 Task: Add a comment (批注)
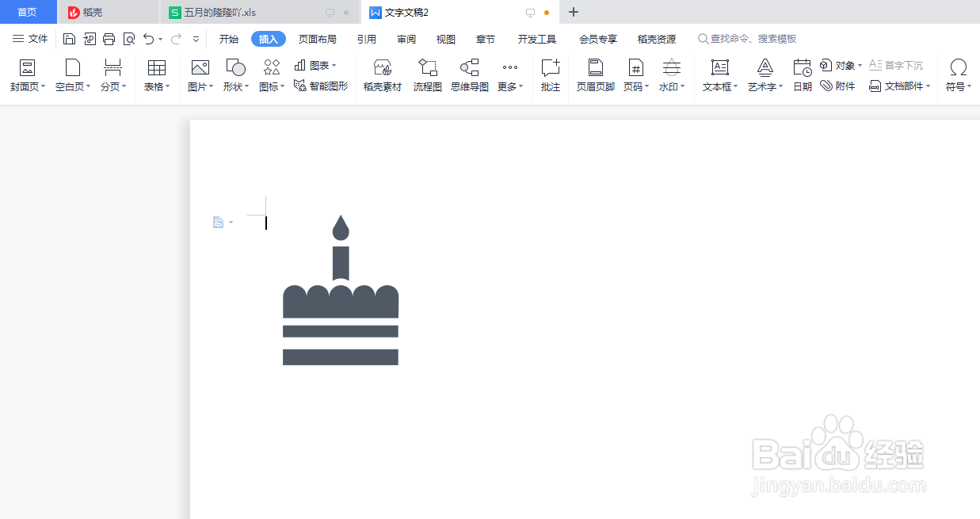(x=551, y=76)
